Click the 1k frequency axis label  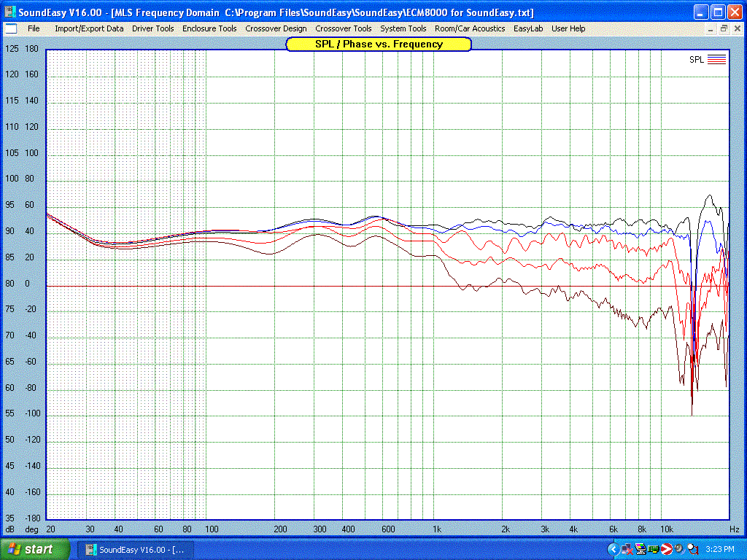[x=437, y=529]
